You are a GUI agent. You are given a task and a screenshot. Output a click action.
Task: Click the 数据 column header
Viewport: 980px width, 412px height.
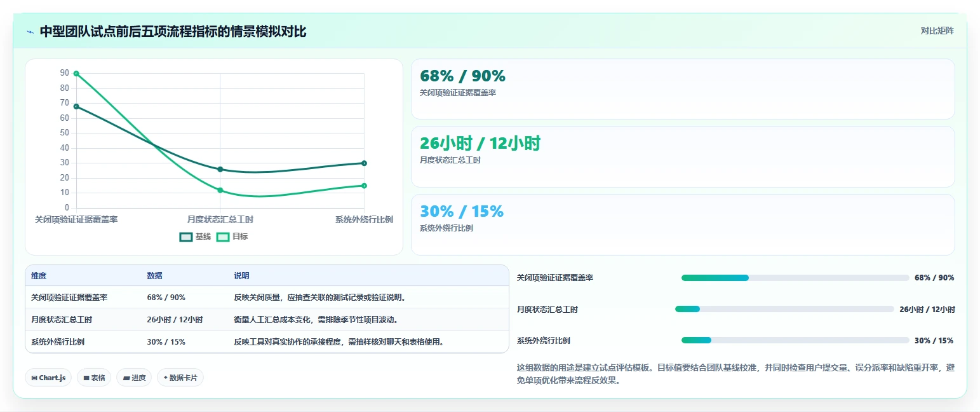tap(155, 276)
